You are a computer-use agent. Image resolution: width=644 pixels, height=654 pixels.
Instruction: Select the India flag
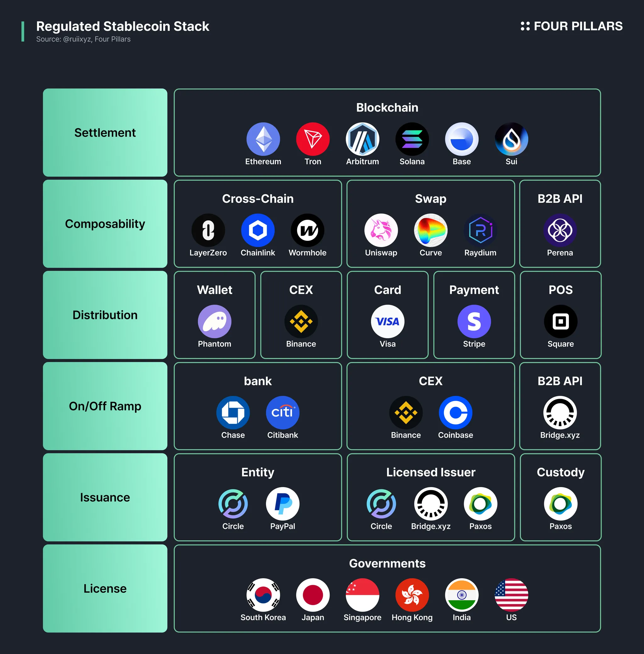[x=462, y=595]
